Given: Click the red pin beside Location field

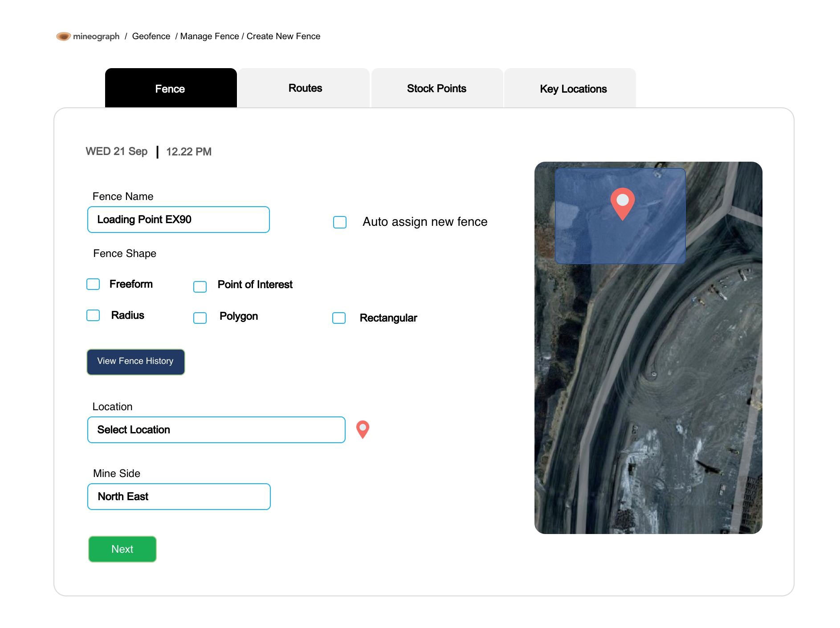Looking at the screenshot, I should [x=363, y=429].
